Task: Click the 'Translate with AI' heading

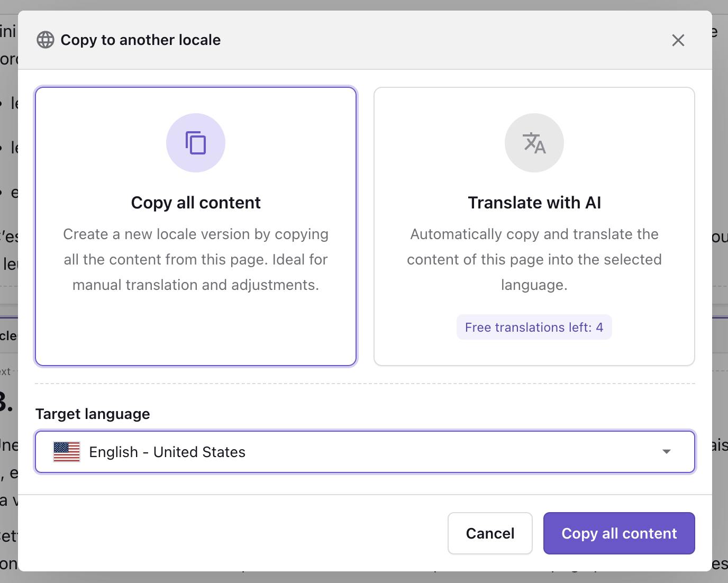Action: coord(534,202)
